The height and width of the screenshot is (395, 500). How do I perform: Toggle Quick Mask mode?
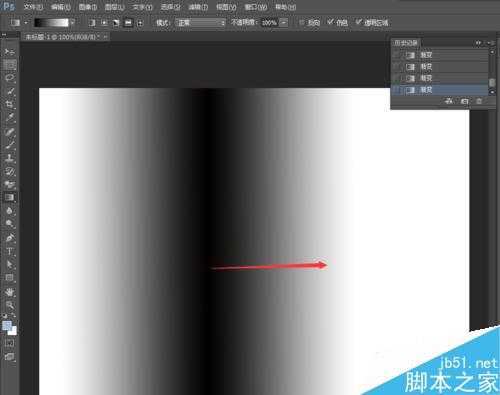click(9, 343)
